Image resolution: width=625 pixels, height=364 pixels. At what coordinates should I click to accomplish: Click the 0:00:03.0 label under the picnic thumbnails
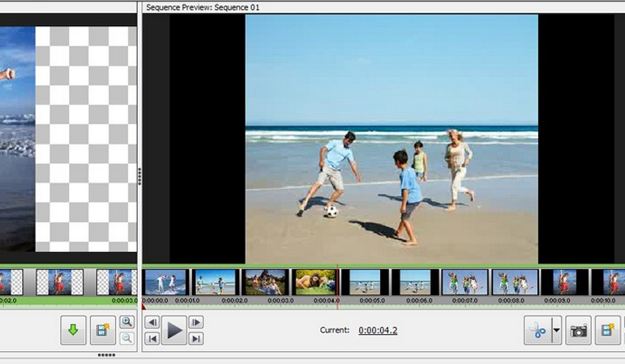click(280, 300)
